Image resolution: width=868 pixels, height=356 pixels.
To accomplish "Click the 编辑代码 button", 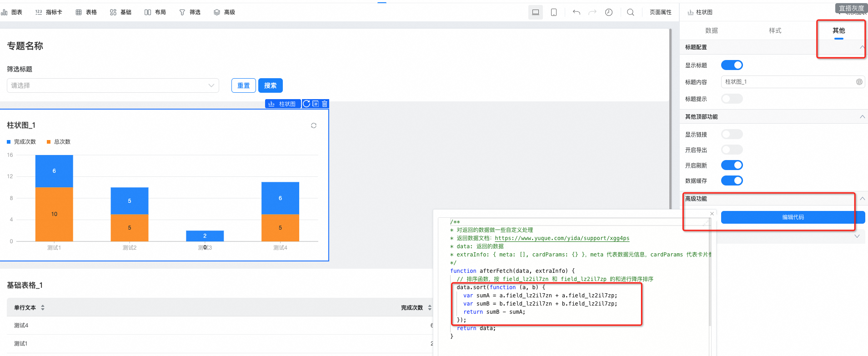I will pos(793,217).
